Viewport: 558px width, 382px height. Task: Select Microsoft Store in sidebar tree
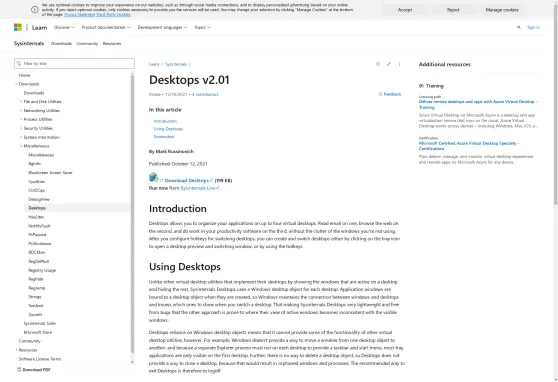[38, 332]
